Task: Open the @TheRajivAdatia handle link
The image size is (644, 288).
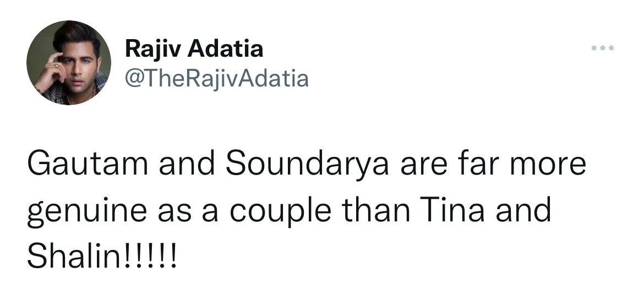Action: [216, 78]
